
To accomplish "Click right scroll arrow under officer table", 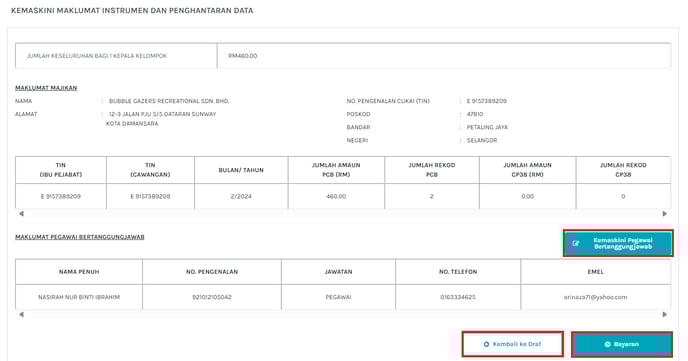I will (x=664, y=315).
